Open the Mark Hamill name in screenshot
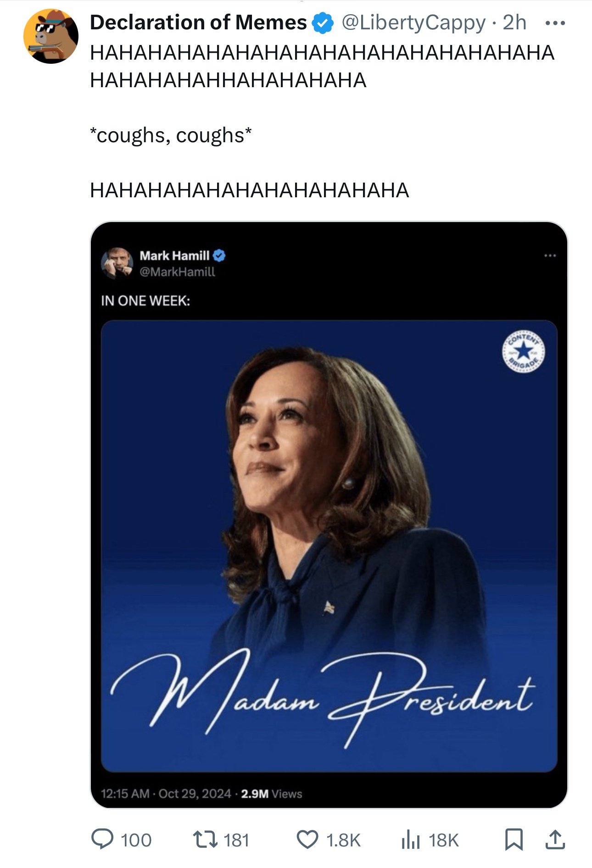 coord(174,256)
